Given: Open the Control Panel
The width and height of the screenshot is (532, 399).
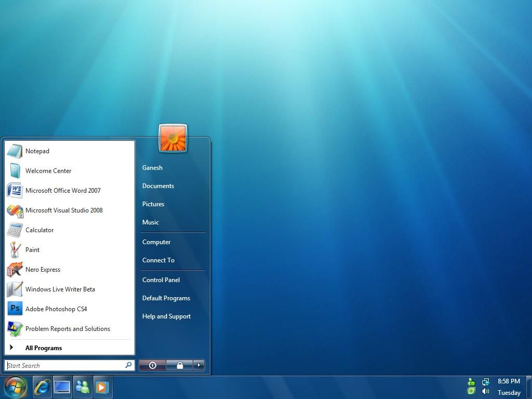Looking at the screenshot, I should (x=161, y=280).
